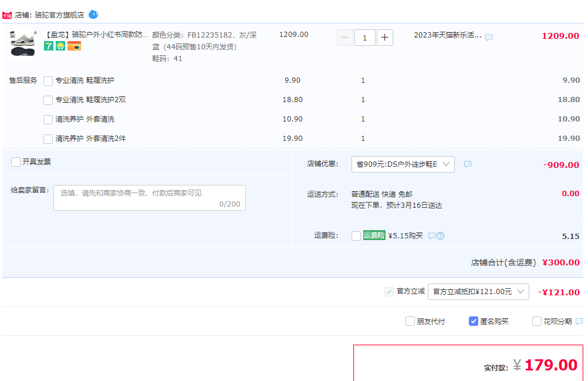Click the green 运费险 label badge
Screen dimensions: 588x381
tap(374, 235)
